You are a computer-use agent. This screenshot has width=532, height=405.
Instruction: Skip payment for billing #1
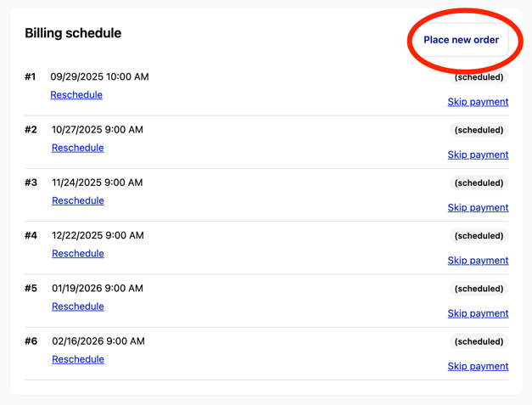pos(478,102)
